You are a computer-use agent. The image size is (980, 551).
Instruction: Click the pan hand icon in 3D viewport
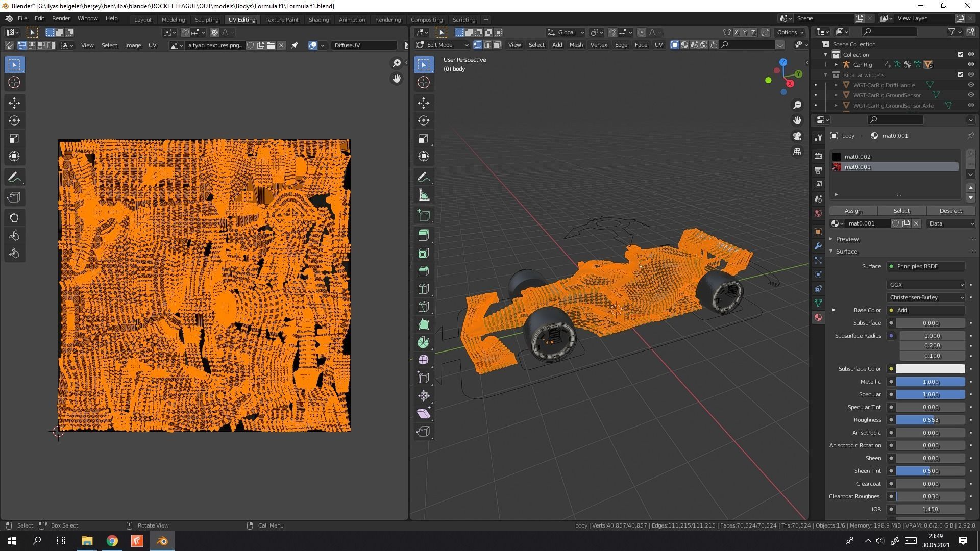797,120
